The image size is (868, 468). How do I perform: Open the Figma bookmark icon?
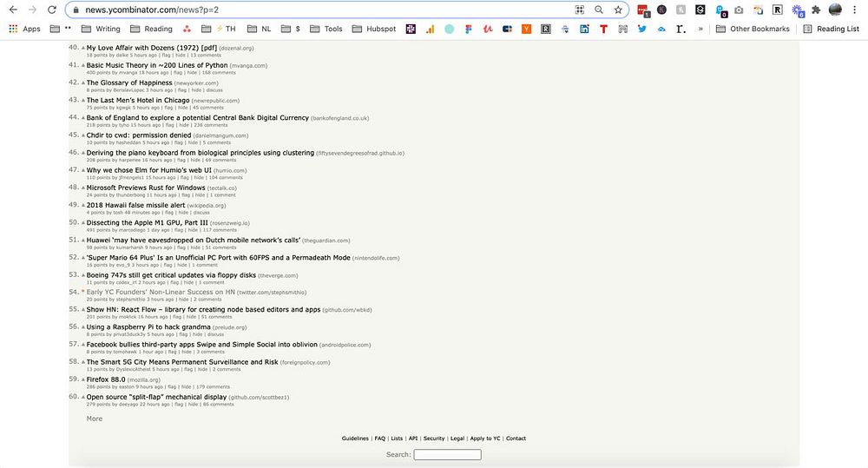click(x=469, y=29)
